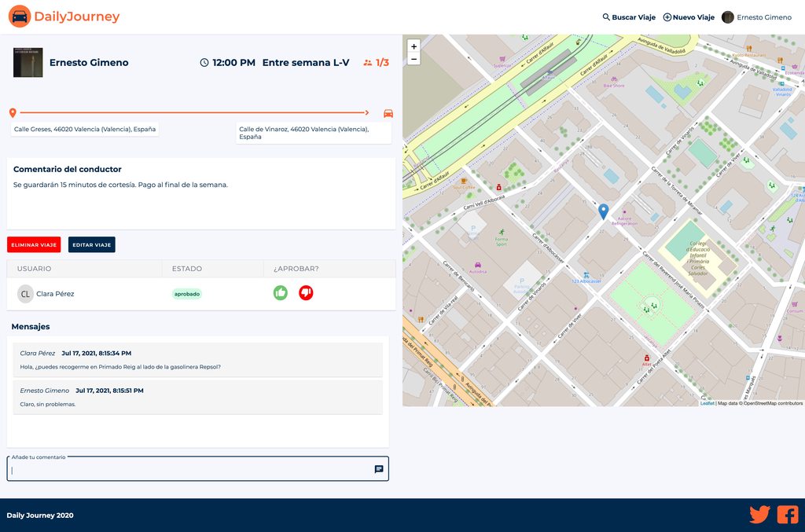Click the Eliminar Viaje button
The width and height of the screenshot is (805, 532).
(34, 244)
